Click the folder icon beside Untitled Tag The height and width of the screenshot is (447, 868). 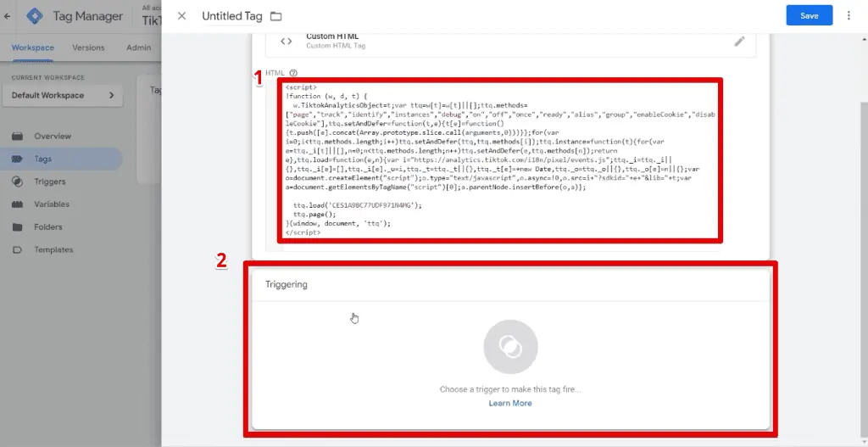pyautogui.click(x=275, y=17)
